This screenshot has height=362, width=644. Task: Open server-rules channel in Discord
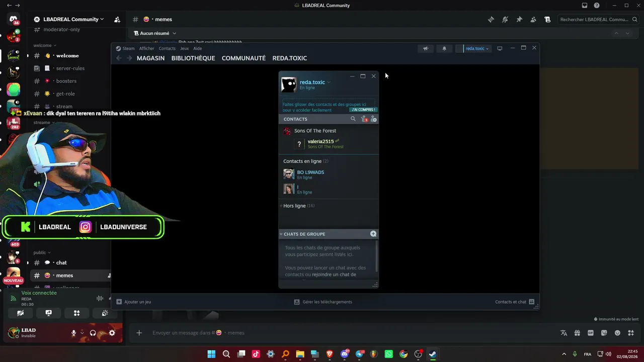click(x=70, y=68)
